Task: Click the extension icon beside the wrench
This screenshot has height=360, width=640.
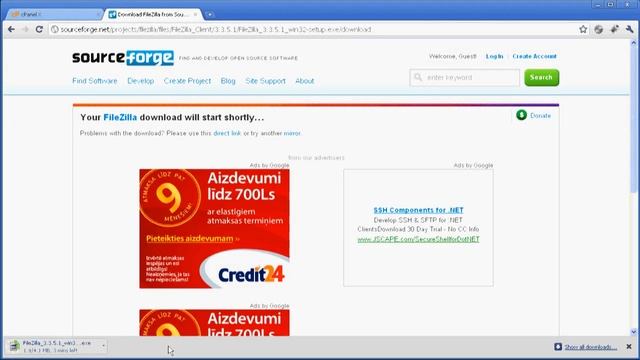Action: [x=614, y=29]
